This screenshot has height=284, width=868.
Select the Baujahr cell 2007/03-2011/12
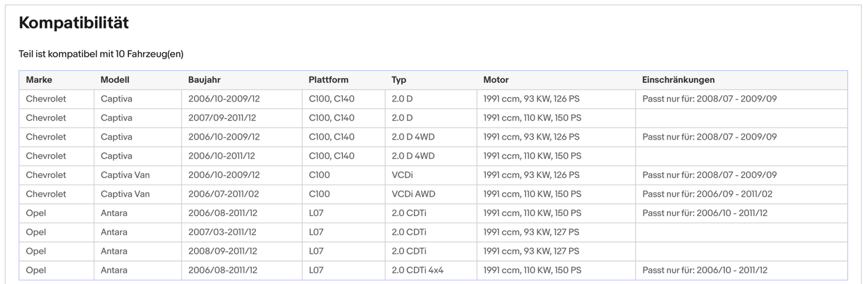pos(222,232)
